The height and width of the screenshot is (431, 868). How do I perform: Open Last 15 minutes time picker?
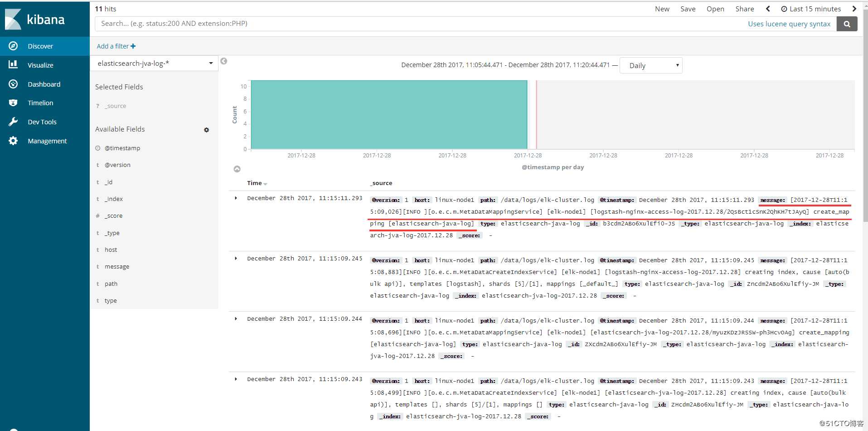[x=811, y=9]
